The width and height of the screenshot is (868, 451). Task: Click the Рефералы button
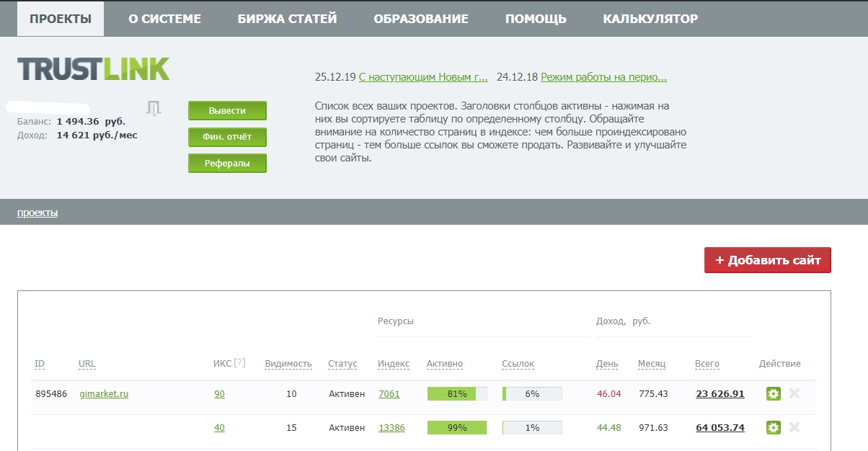pos(227,164)
